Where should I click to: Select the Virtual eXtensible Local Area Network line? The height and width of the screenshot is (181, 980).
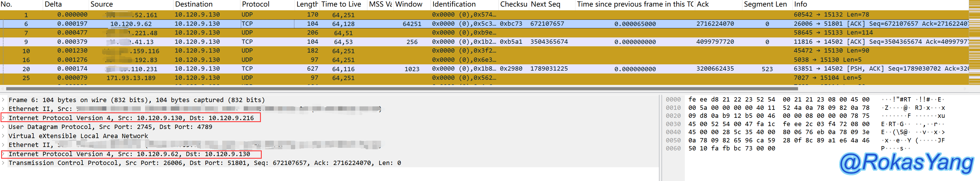click(x=78, y=136)
